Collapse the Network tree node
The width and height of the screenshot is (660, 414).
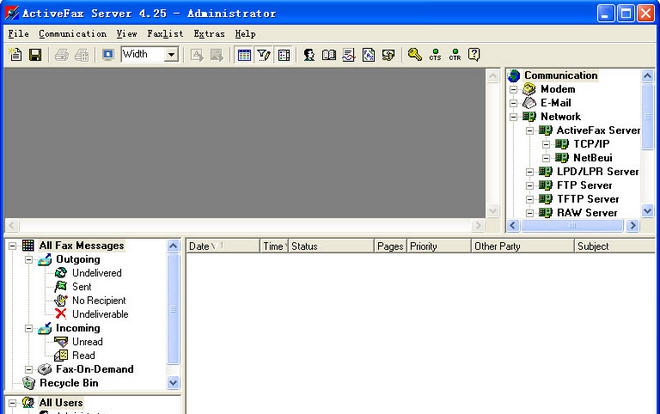(x=513, y=117)
